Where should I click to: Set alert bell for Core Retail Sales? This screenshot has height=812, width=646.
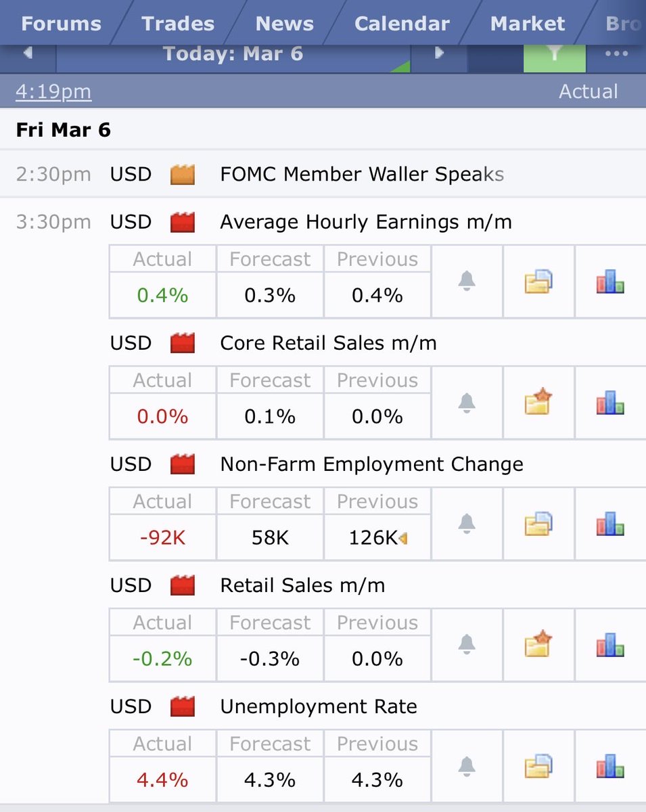point(467,403)
